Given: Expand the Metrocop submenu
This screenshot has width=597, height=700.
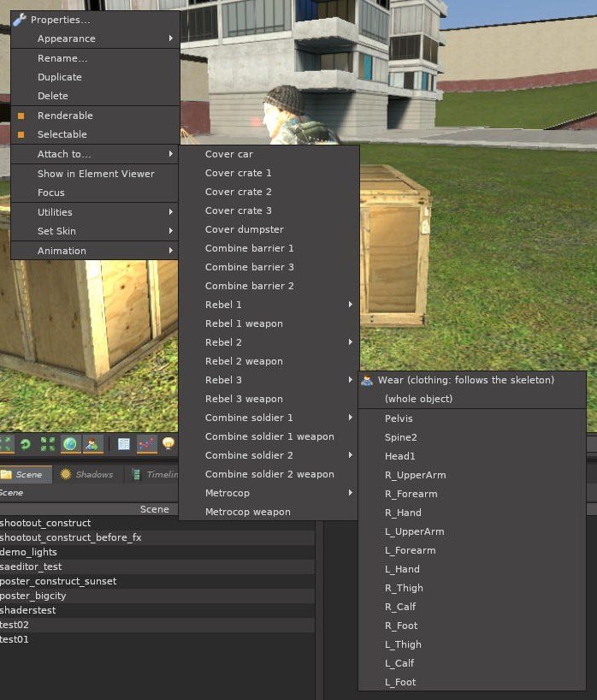Looking at the screenshot, I should [x=269, y=493].
